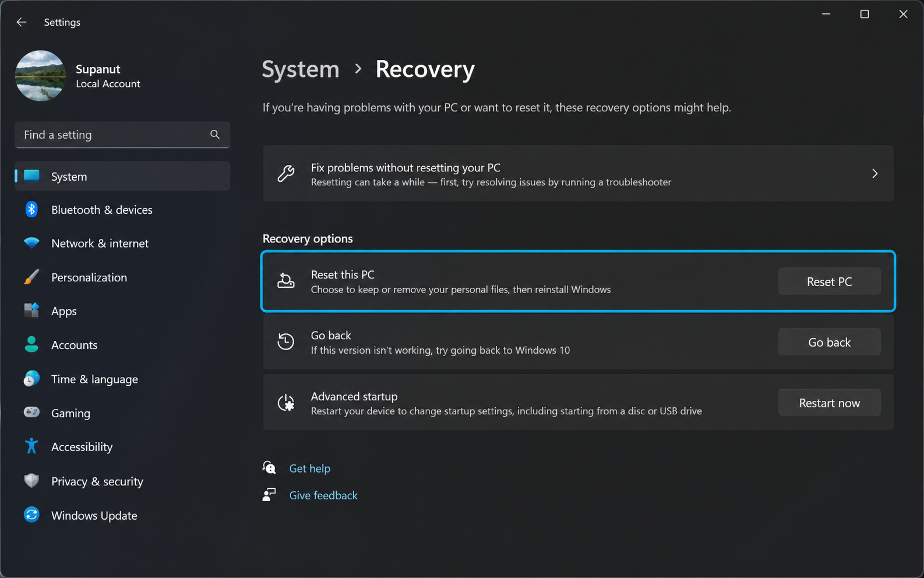Viewport: 924px width, 578px height.
Task: Click the Gaming controller icon
Action: (x=31, y=413)
